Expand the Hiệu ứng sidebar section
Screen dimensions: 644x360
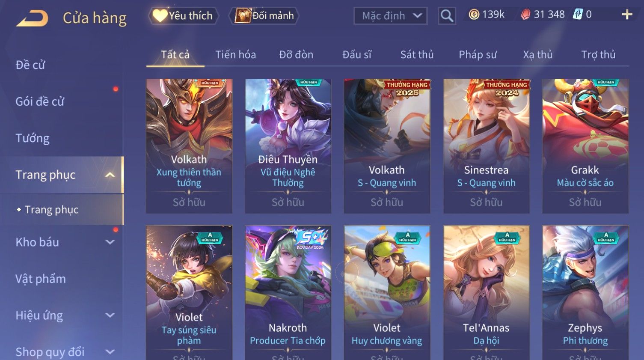110,315
